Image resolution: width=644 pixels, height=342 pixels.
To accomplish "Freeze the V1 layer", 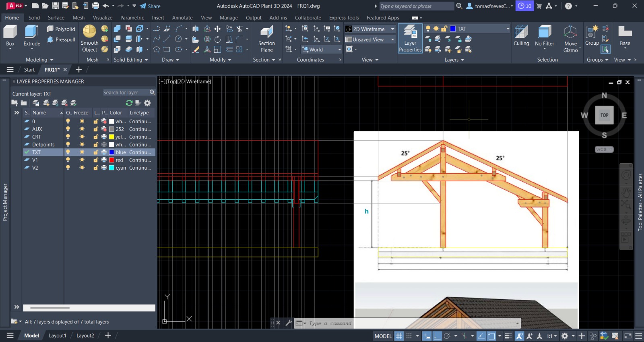I will pyautogui.click(x=82, y=160).
